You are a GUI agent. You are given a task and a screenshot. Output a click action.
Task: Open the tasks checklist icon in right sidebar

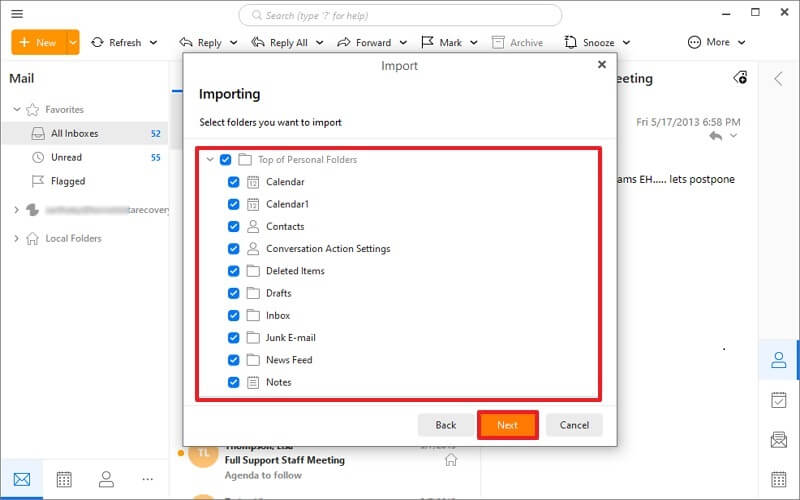[x=779, y=400]
